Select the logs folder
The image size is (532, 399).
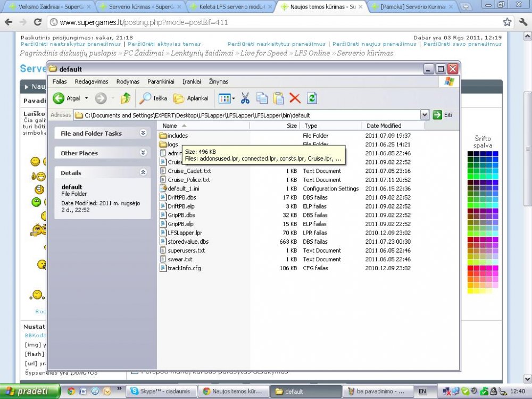tap(169, 145)
